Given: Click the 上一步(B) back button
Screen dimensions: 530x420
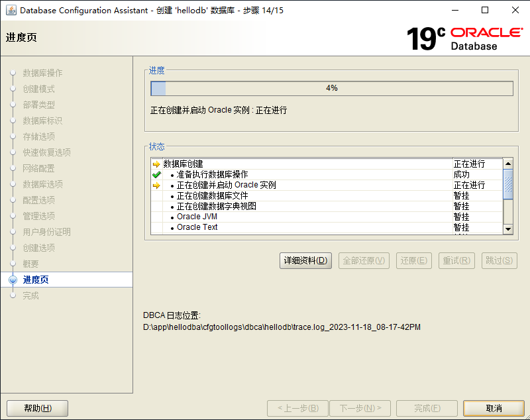Looking at the screenshot, I should click(x=297, y=408).
